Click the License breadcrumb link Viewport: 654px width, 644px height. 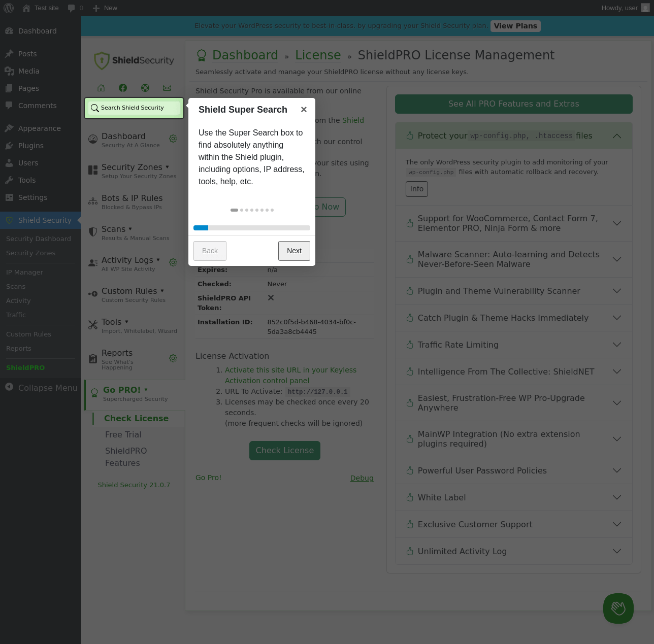tap(318, 55)
